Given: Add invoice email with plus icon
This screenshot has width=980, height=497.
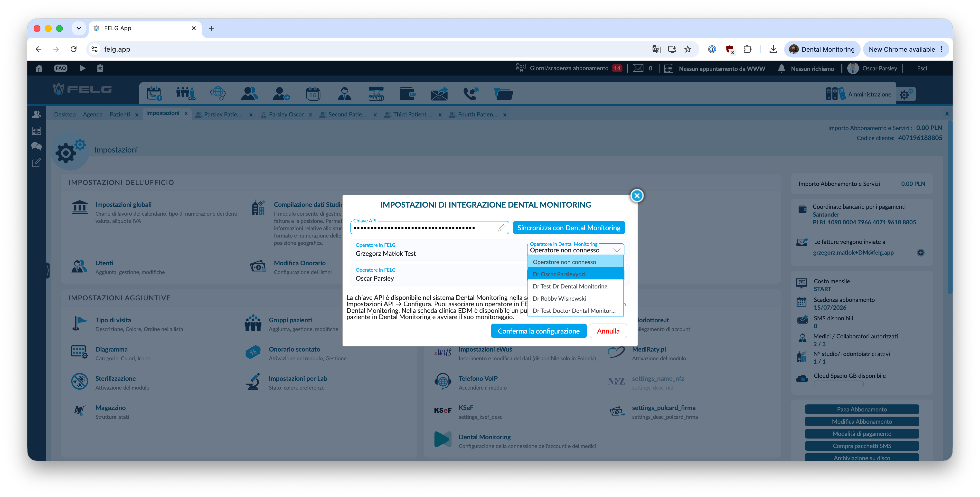Looking at the screenshot, I should [x=920, y=252].
